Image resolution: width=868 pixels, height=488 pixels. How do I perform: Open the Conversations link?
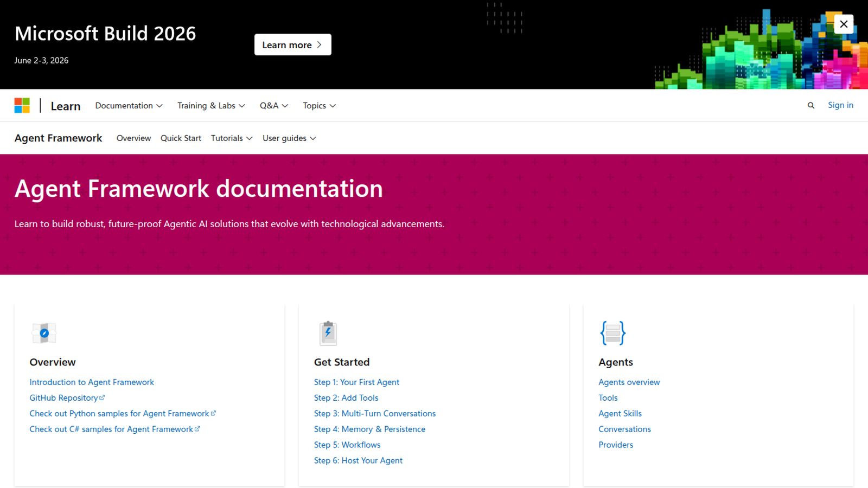[624, 429]
